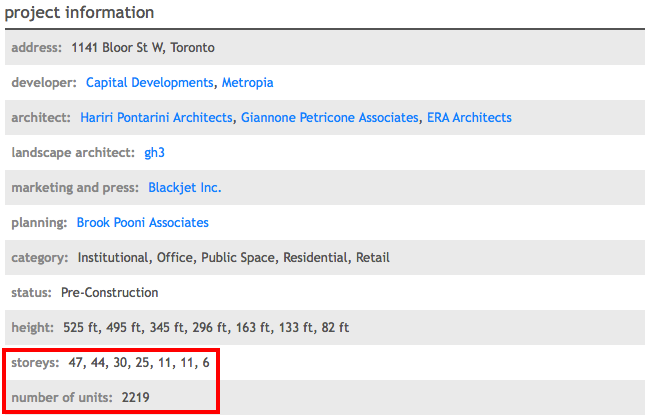Select the address text 1141 Bloor St W, Toronto
Image resolution: width=649 pixels, height=418 pixels.
pos(143,48)
